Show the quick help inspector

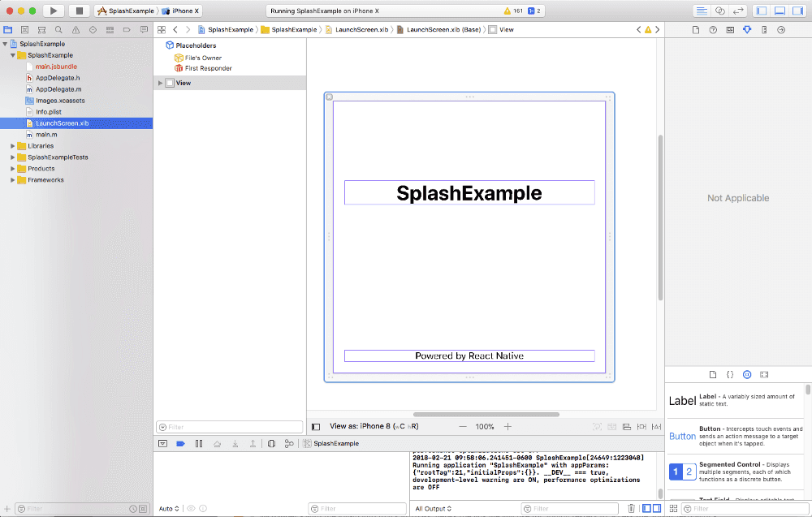(713, 30)
